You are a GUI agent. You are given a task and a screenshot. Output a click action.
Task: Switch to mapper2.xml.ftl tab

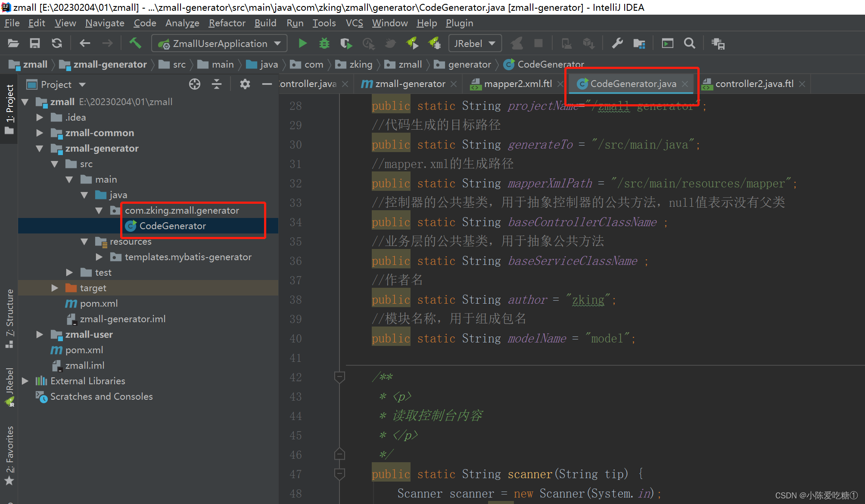click(x=517, y=84)
